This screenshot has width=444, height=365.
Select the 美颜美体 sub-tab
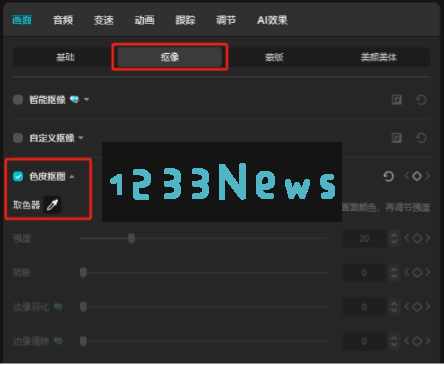[379, 57]
